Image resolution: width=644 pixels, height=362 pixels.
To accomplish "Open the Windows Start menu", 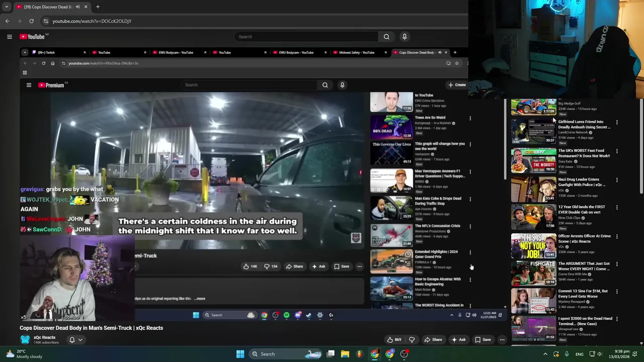I will [x=240, y=354].
